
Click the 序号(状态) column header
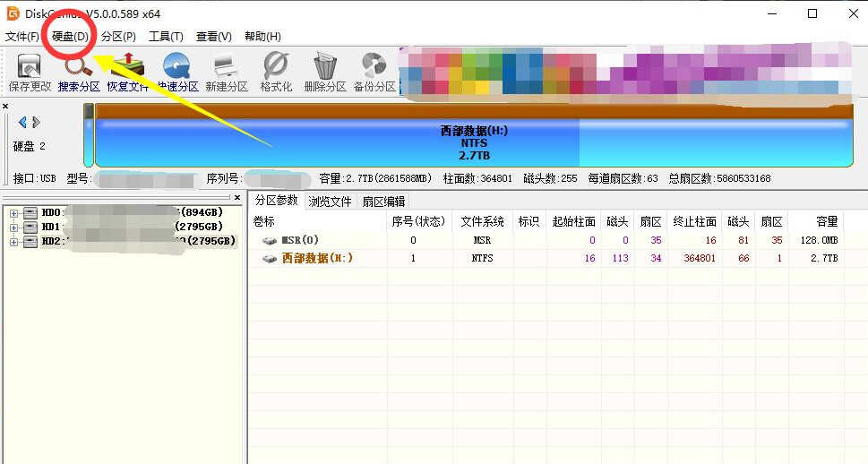(x=418, y=221)
